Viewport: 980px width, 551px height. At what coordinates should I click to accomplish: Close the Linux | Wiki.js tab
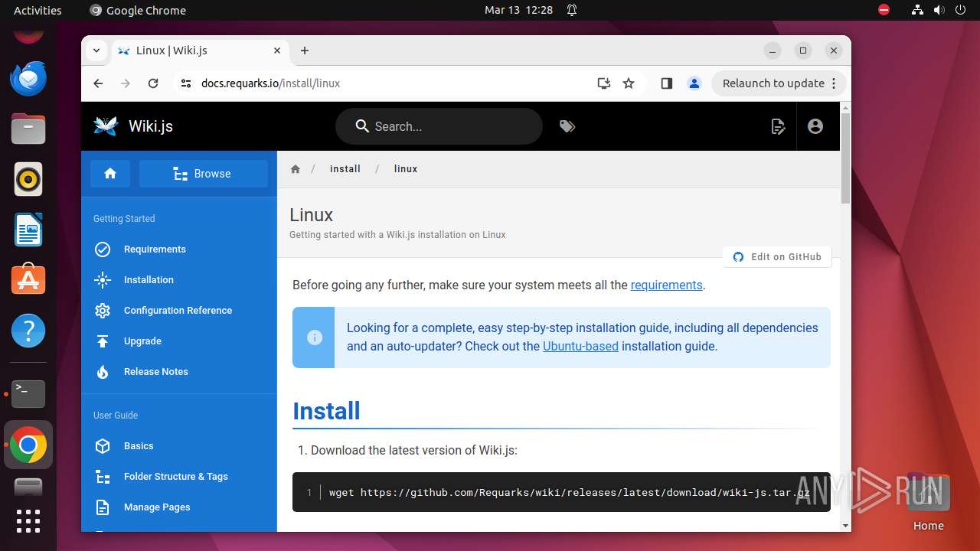(x=277, y=51)
